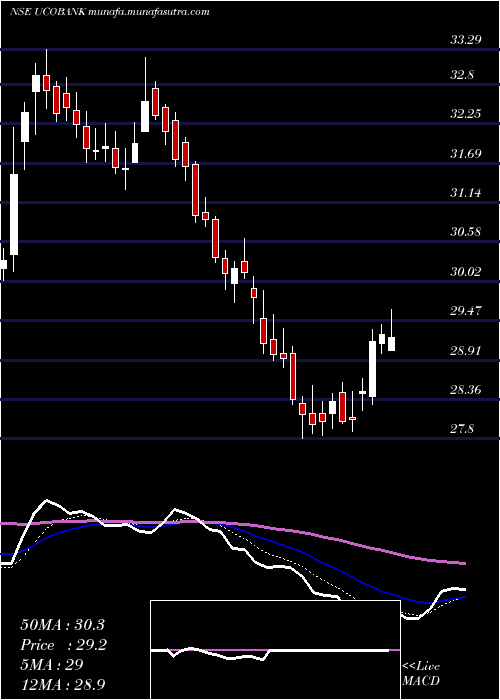Viewport: 500px width, 700px height.
Task: Click the 30.02 price axis label
Action: tap(465, 271)
